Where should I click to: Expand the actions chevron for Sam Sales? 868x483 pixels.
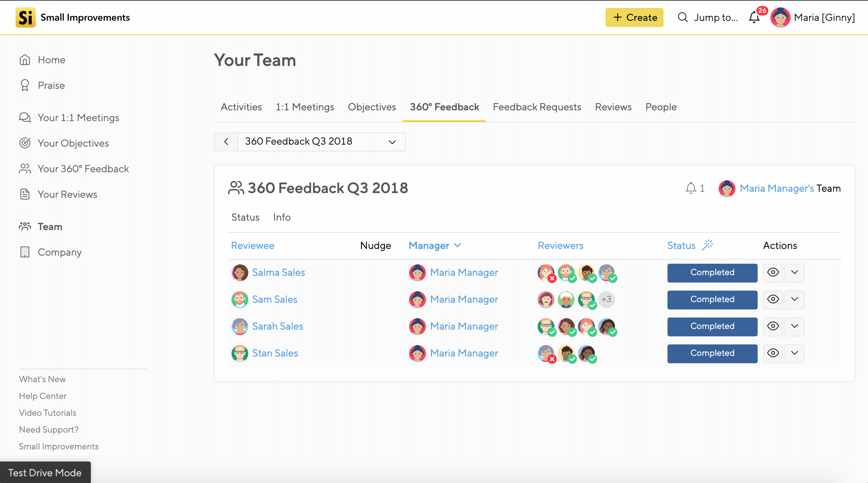tap(795, 299)
